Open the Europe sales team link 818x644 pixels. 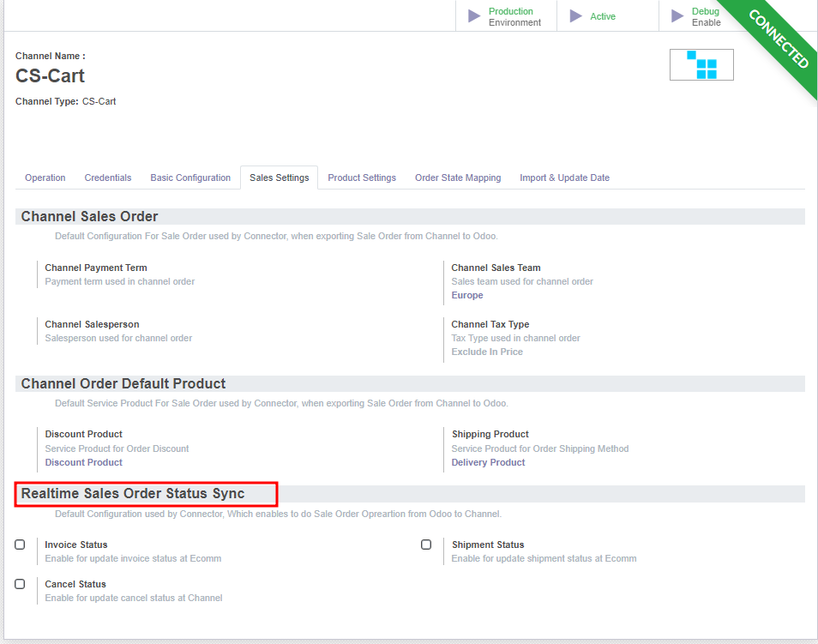[467, 295]
